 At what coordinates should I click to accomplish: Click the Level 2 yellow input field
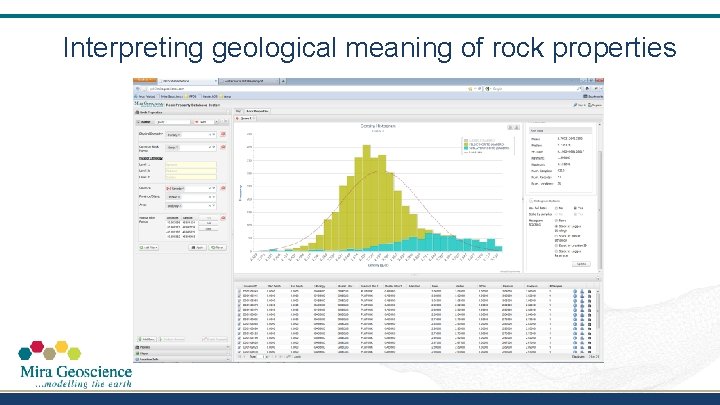tap(191, 171)
